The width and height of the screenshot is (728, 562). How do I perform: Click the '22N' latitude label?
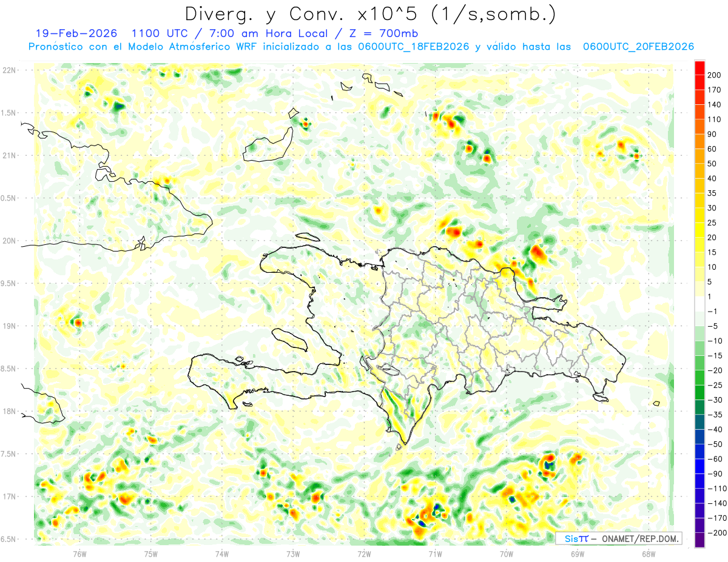[9, 70]
